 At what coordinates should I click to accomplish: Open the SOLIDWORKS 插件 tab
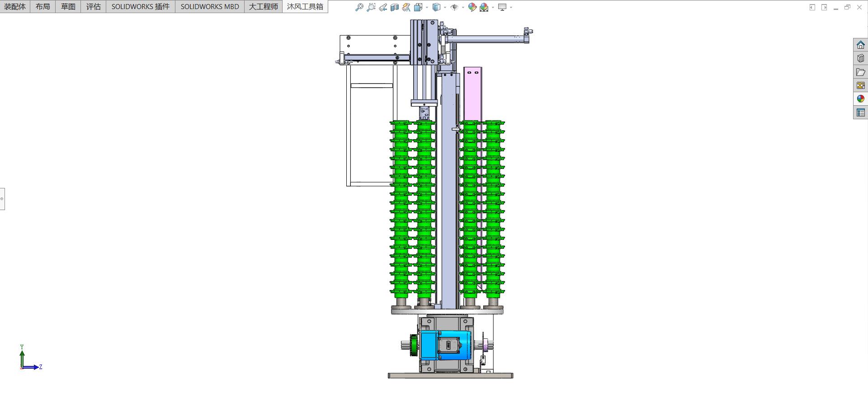pos(141,6)
